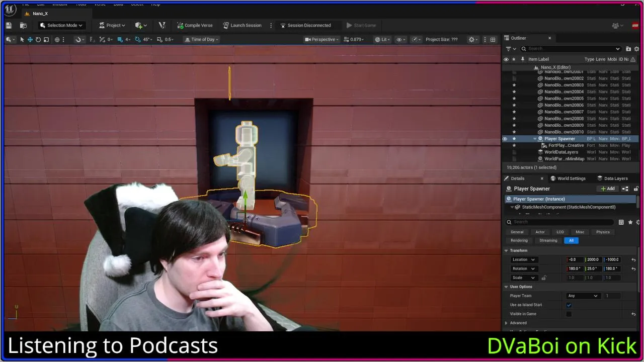Open the Player Team Any dropdown
Screen dimensions: 644x362
[583, 296]
